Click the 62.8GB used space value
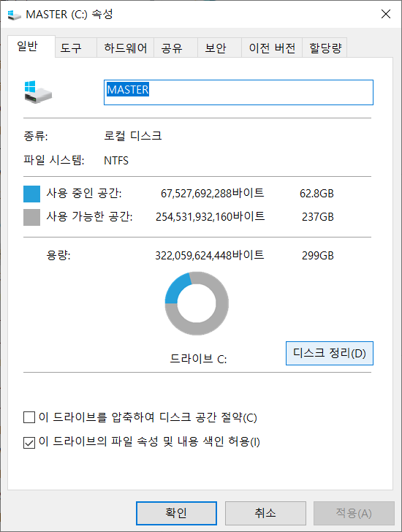Viewport: 402px width, 532px height. (316, 194)
